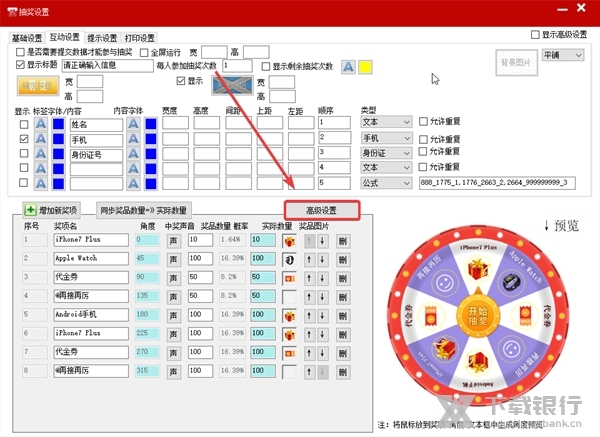
Task: Delete row 8 再接再厉 prize
Action: tap(343, 372)
